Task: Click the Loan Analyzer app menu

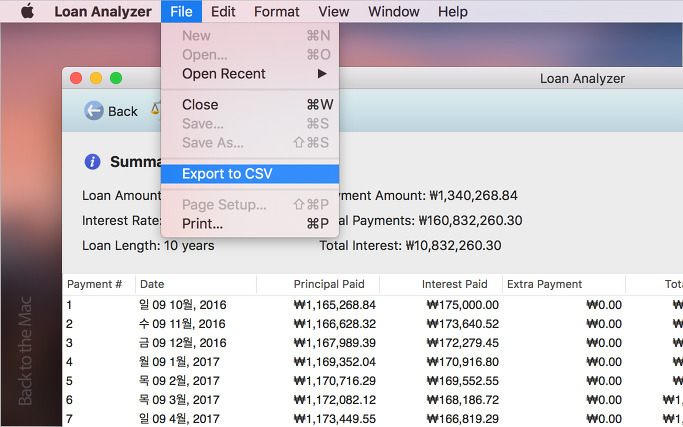Action: pyautogui.click(x=103, y=11)
